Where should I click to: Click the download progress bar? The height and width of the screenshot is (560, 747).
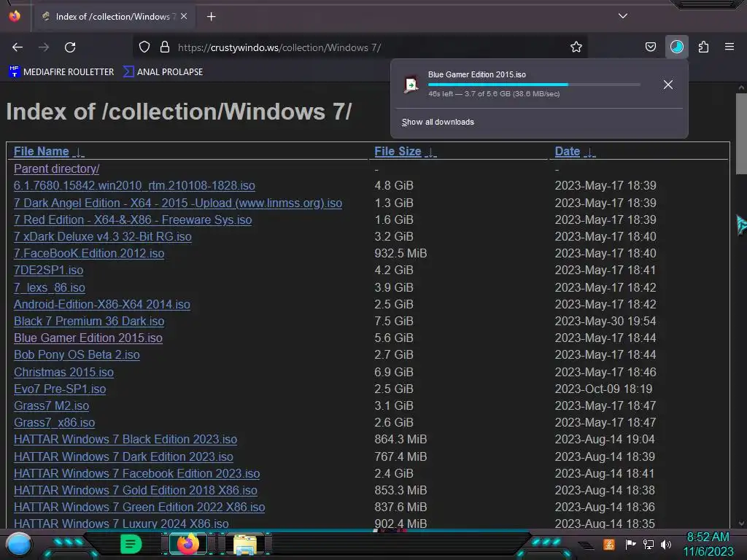(x=534, y=85)
